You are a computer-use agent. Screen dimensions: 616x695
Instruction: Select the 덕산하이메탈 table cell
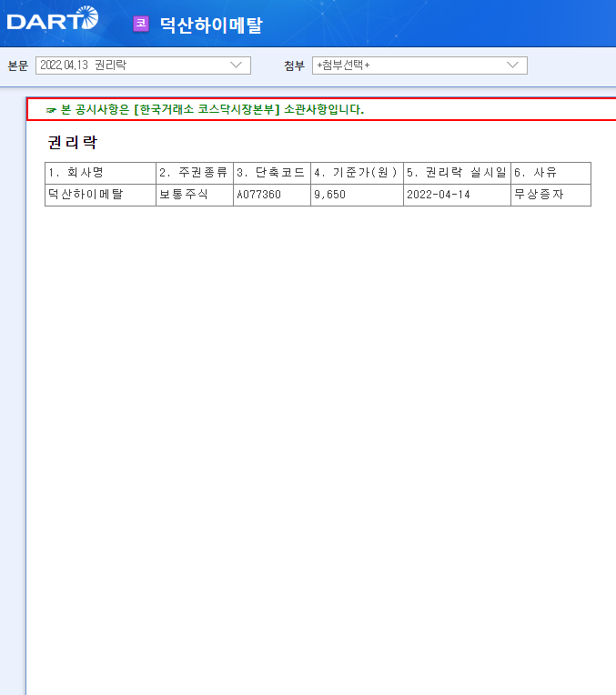tap(101, 195)
